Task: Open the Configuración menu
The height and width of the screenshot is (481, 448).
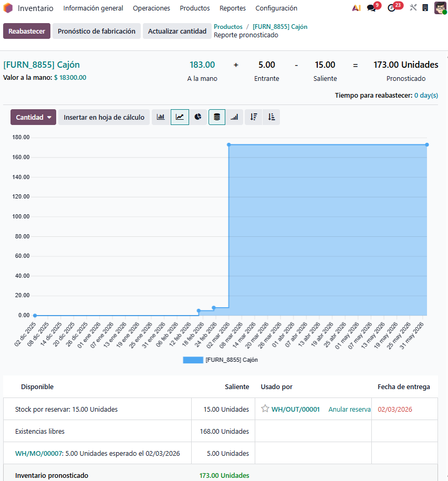Action: (x=276, y=8)
